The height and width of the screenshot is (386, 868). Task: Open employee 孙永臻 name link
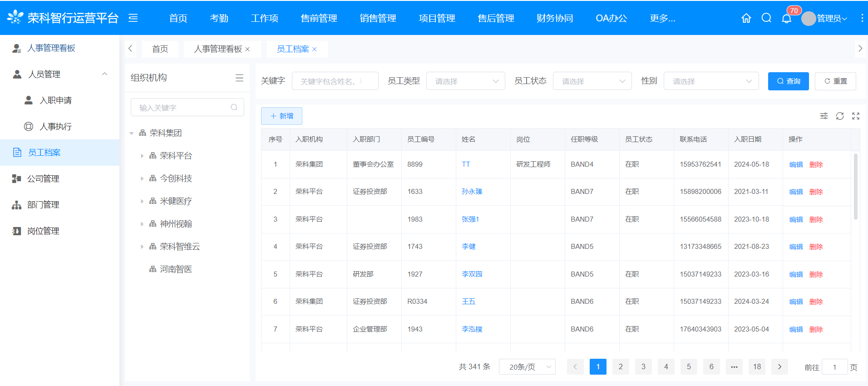click(472, 192)
